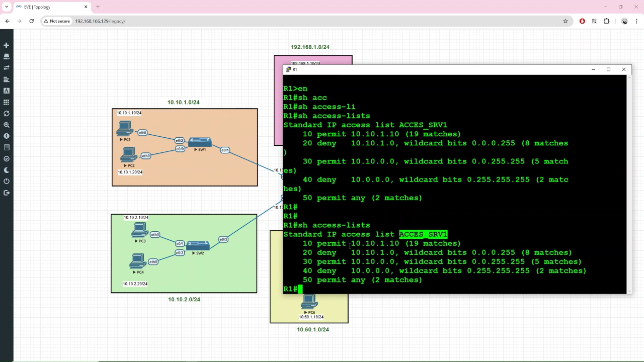Open the browser profile avatar menu
Image resolution: width=644 pixels, height=362 pixels.
624,21
